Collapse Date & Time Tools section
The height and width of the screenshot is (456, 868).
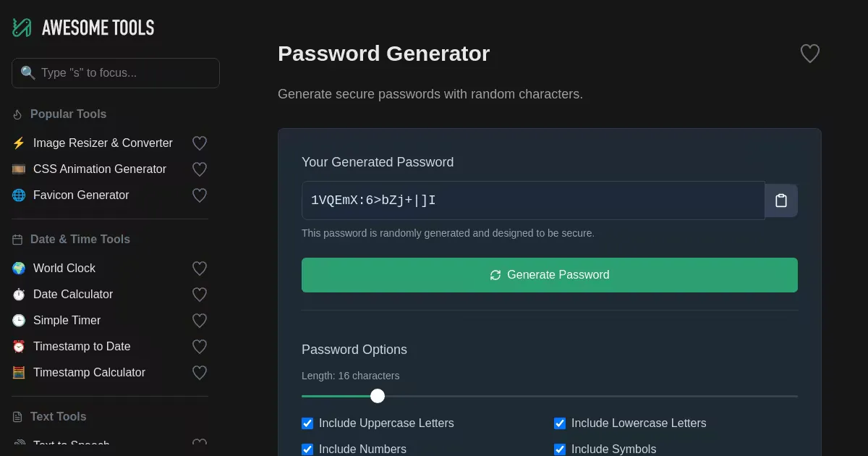(80, 240)
